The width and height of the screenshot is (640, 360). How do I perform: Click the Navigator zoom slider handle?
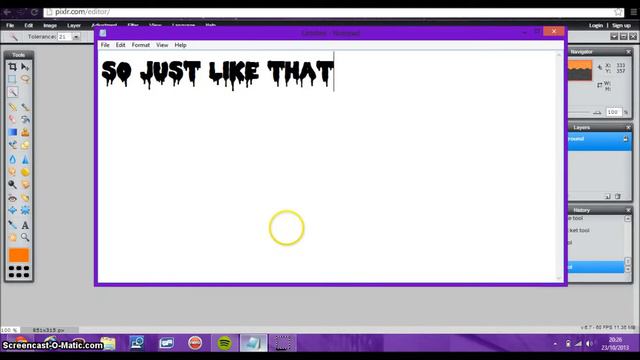(597, 112)
